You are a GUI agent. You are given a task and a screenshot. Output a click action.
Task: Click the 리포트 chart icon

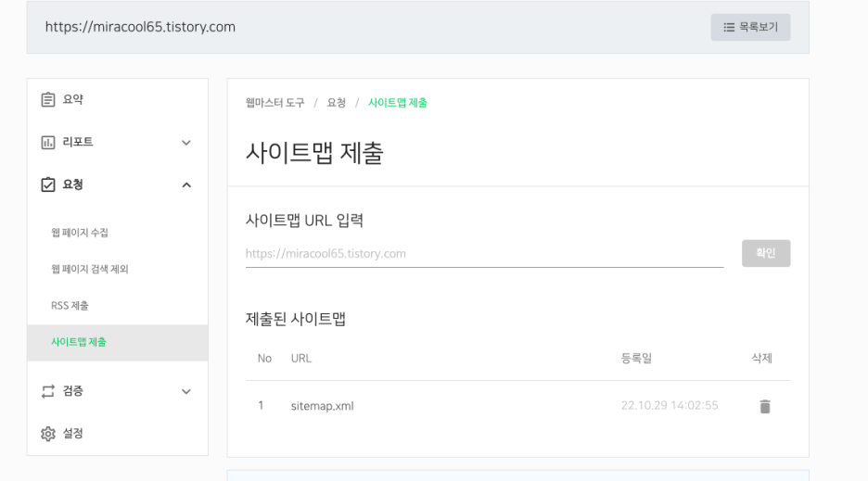click(x=48, y=142)
